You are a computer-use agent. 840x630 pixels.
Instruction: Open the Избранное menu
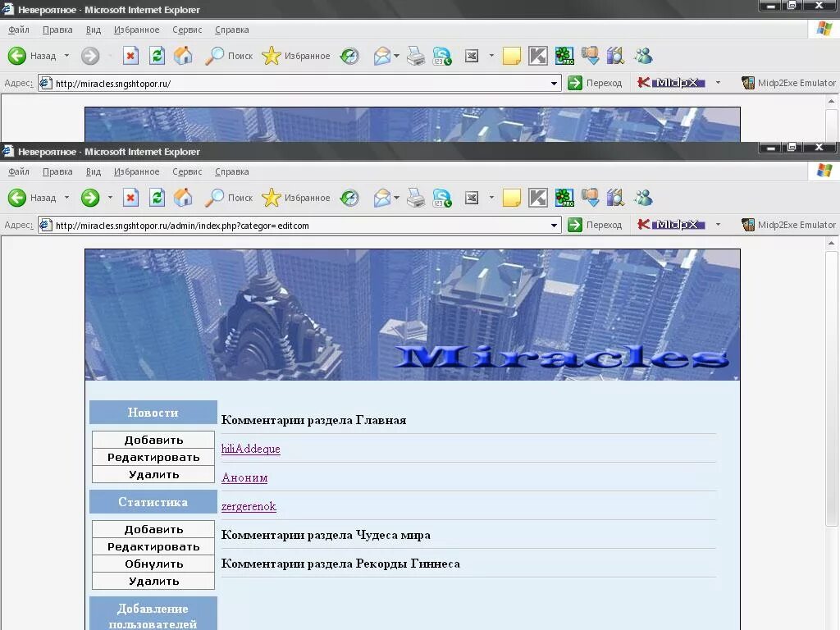point(136,171)
